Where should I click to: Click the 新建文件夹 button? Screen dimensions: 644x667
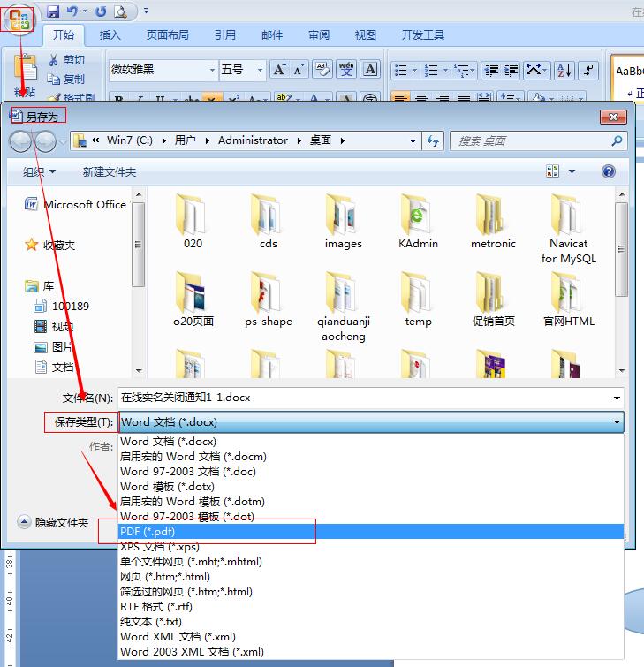click(110, 172)
